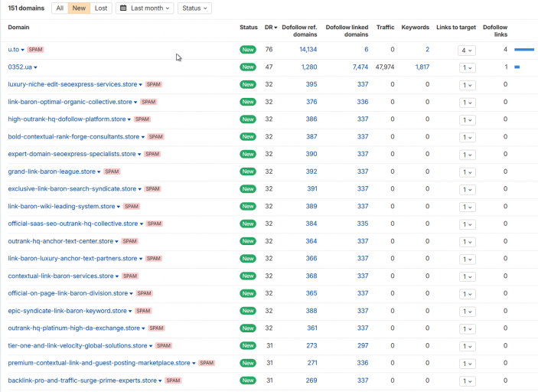Open the 0352.ua domain link
Viewport: 538px width, 392px height.
point(20,67)
